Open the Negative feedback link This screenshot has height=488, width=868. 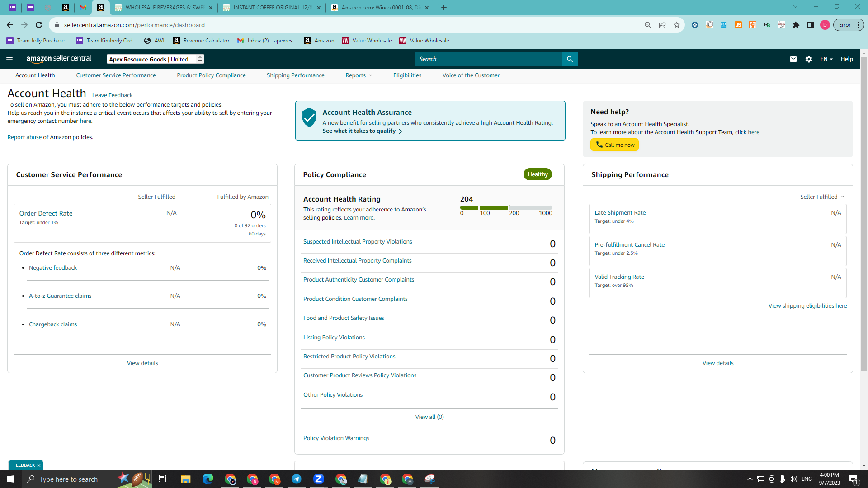53,268
